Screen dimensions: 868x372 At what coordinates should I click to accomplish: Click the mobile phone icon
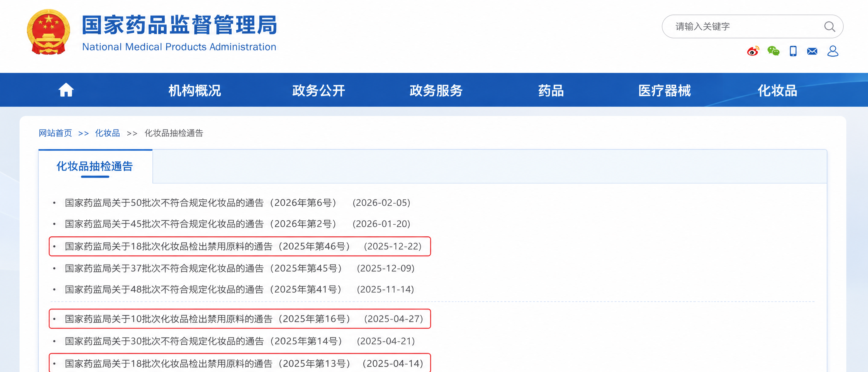click(x=793, y=51)
